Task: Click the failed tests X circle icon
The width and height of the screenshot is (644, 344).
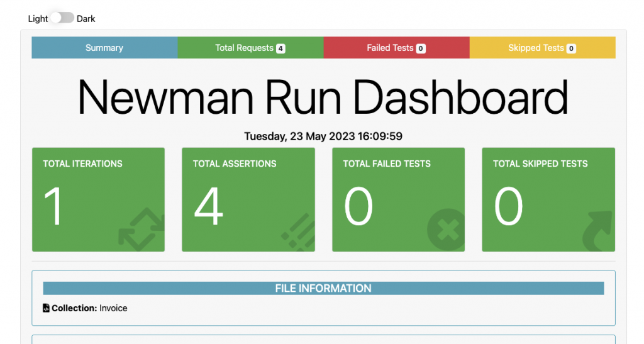Action: (447, 230)
